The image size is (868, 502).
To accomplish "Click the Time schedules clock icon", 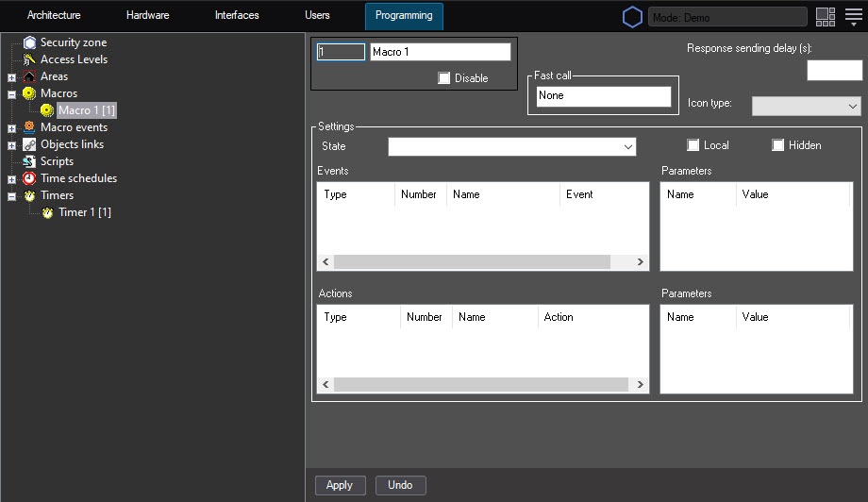I will (x=29, y=178).
